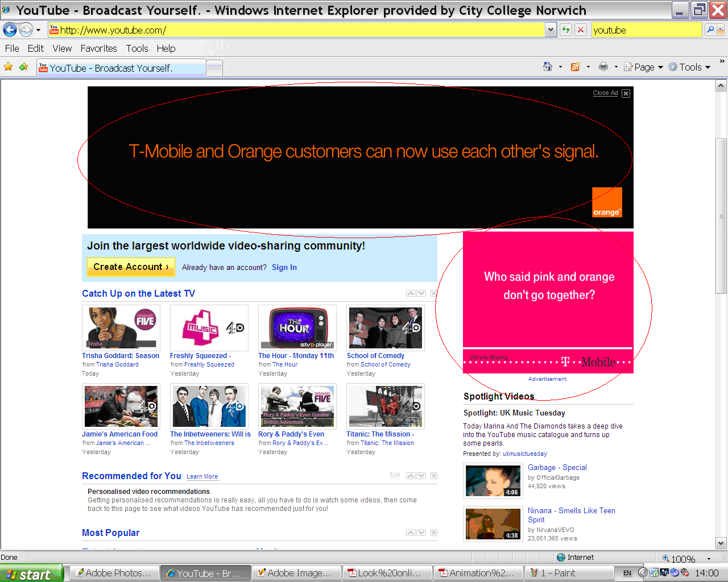Show more toolbar commands chevron
Screen dimensions: 728x582
tap(722, 61)
